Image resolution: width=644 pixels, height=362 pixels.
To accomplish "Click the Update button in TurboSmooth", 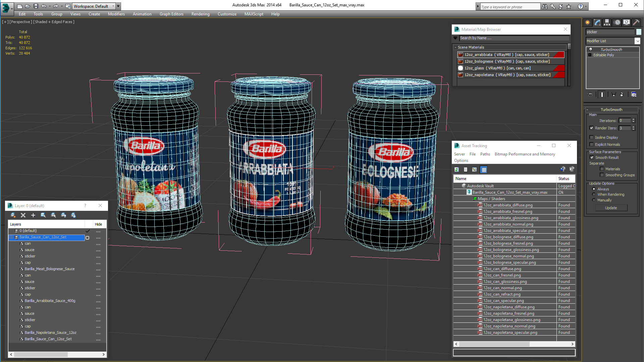I will pos(611,208).
